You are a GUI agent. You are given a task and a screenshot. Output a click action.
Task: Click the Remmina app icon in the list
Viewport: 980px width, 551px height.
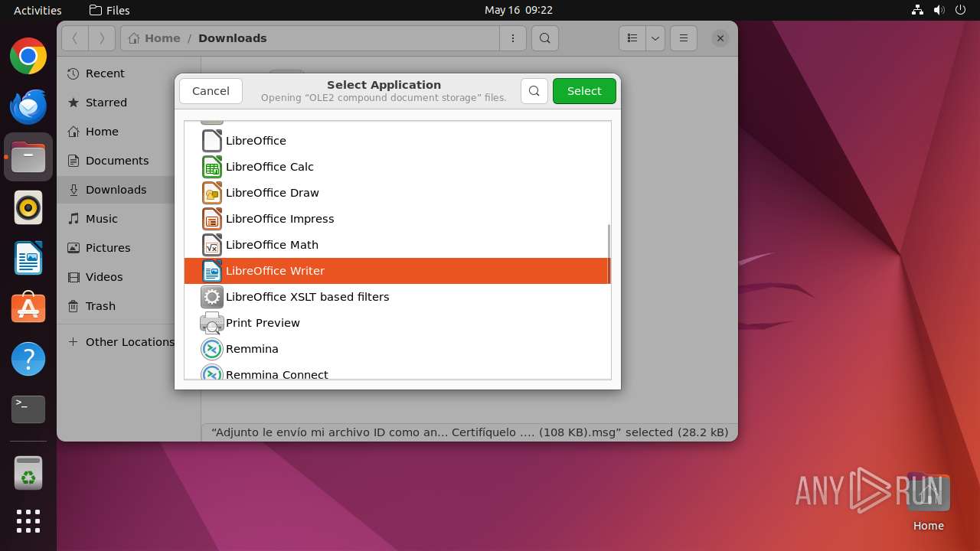(x=212, y=349)
